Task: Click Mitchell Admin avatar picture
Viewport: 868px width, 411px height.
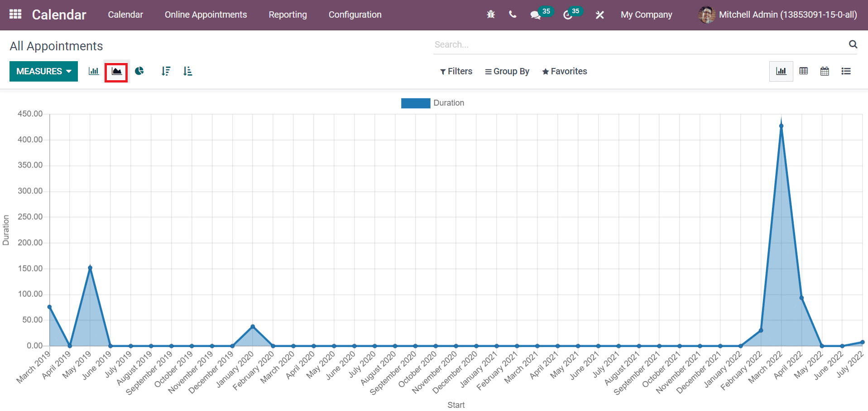Action: click(706, 15)
